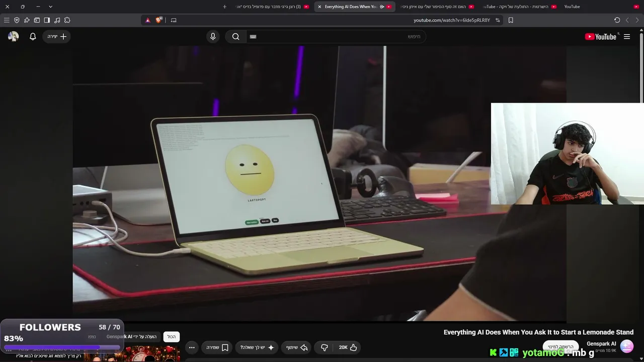Image resolution: width=644 pixels, height=362 pixels.
Task: Open a new browser tab
Action: tap(224, 7)
